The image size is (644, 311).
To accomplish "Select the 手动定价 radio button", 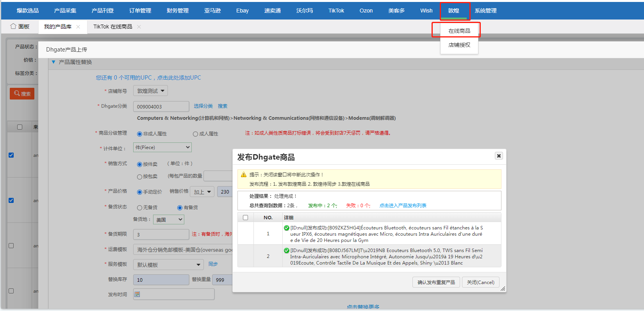I will (139, 192).
